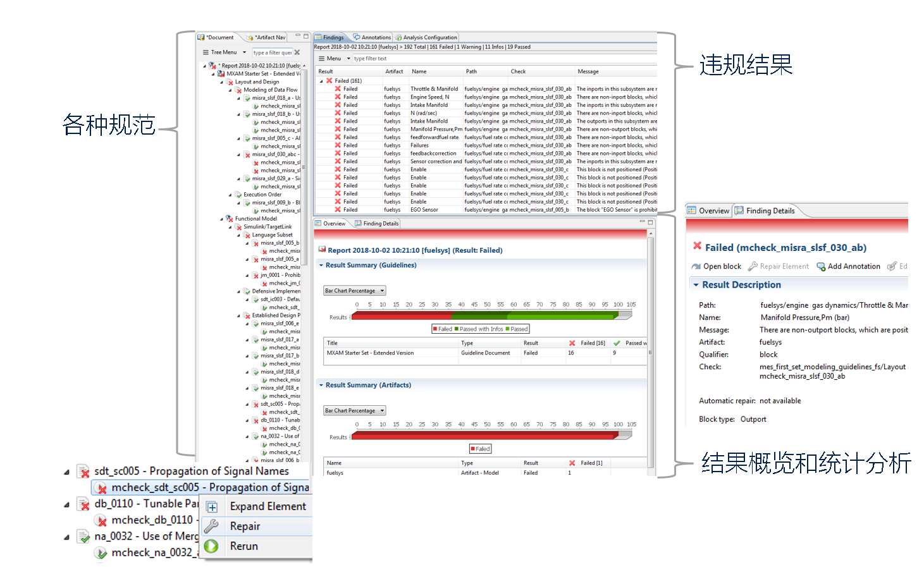Click Functional Model icon in tree
The height and width of the screenshot is (567, 924).
230,219
